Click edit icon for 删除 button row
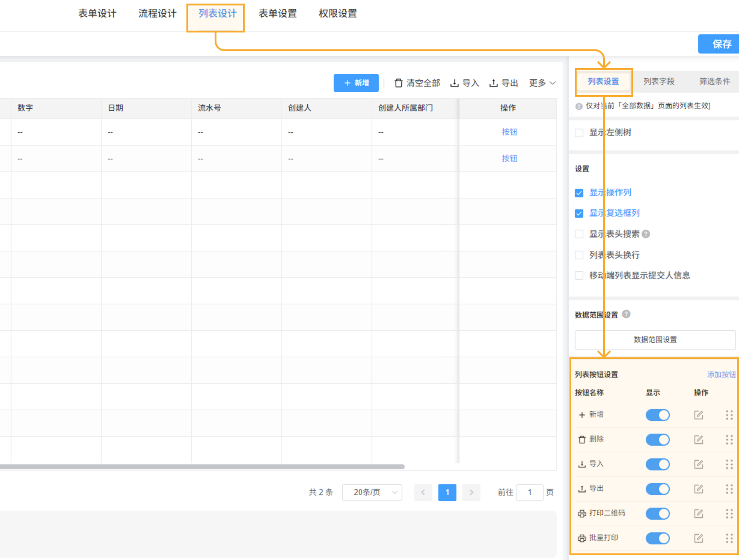The width and height of the screenshot is (739, 560). click(x=699, y=440)
